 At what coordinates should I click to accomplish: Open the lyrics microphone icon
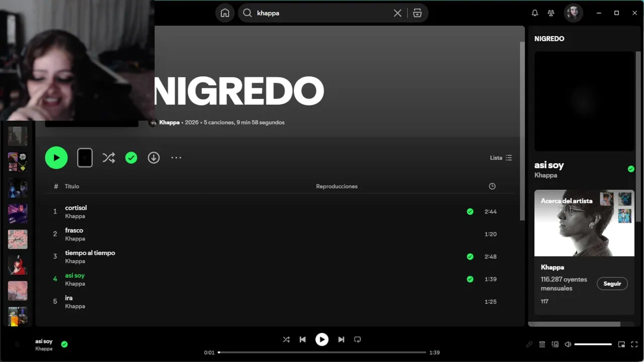tap(529, 344)
